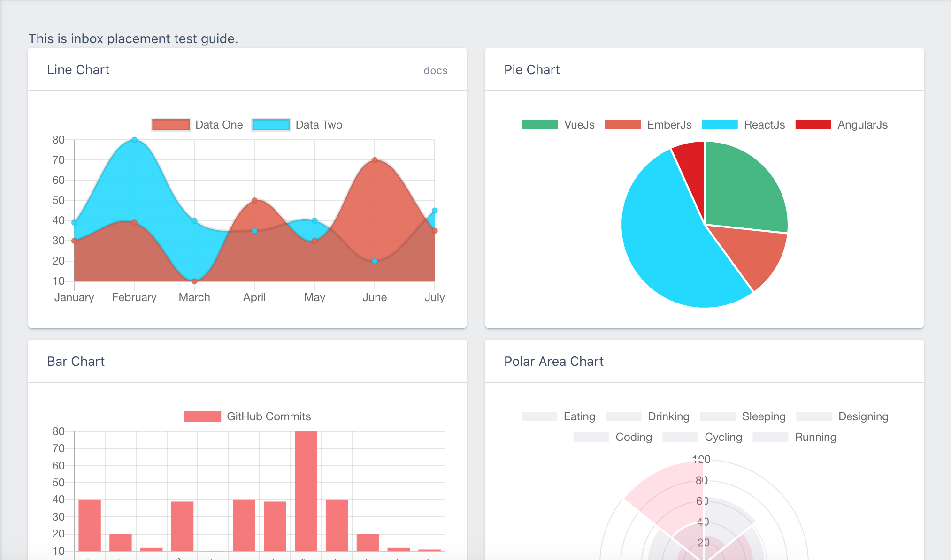Click Data Two point at July
951x560 pixels.
(x=435, y=211)
